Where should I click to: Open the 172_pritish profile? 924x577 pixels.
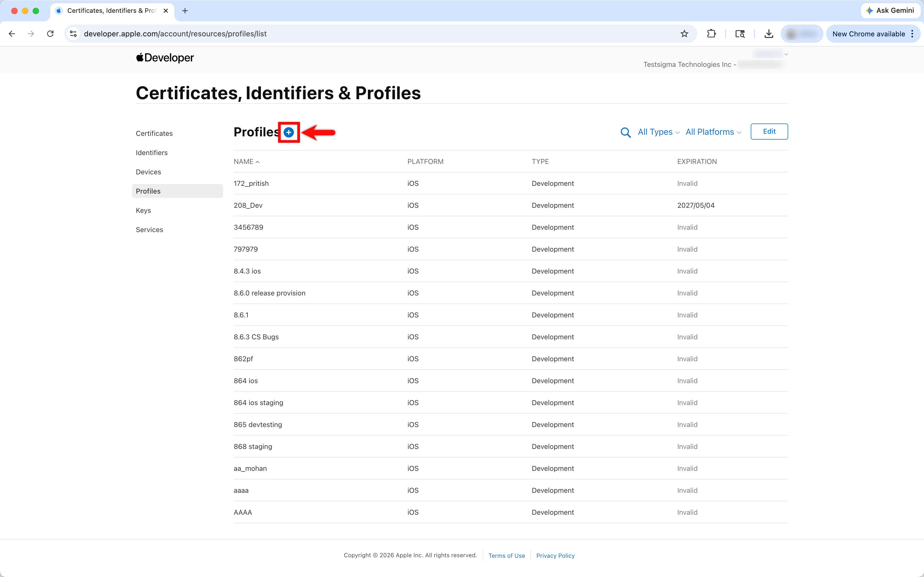[511, 184]
